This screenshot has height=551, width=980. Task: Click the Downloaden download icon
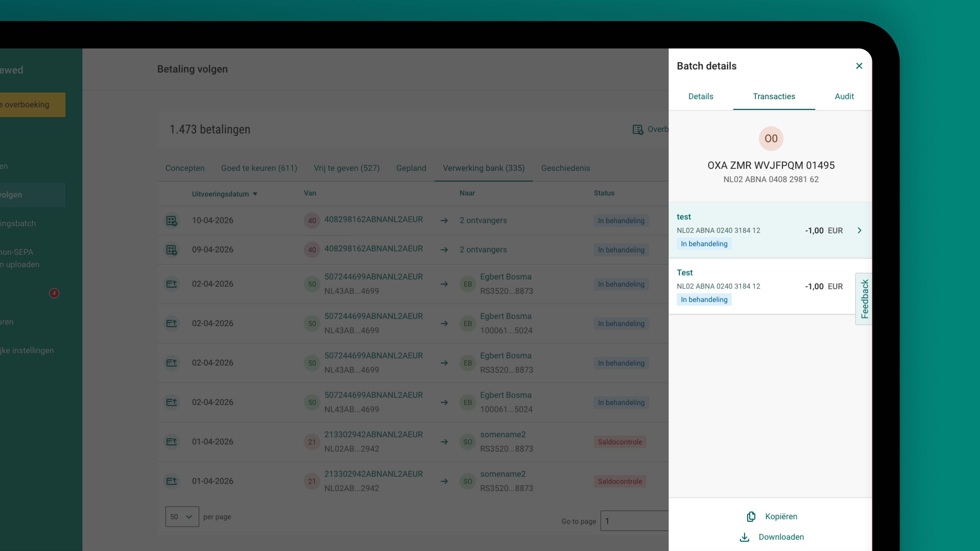coord(745,537)
